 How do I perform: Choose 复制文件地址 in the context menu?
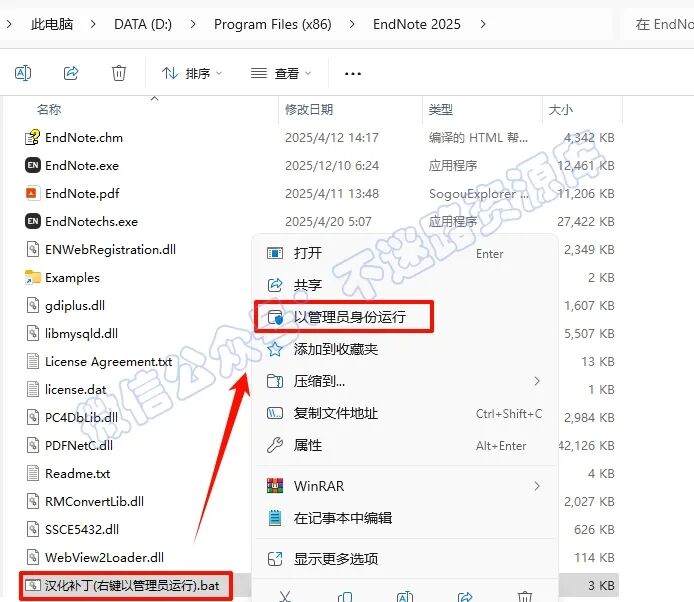[x=405, y=413]
